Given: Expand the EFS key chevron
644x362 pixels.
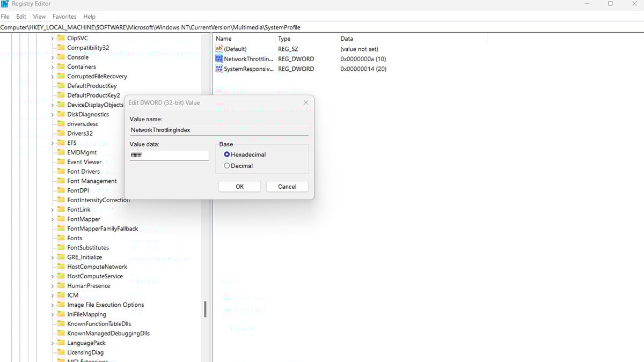Looking at the screenshot, I should tap(53, 143).
